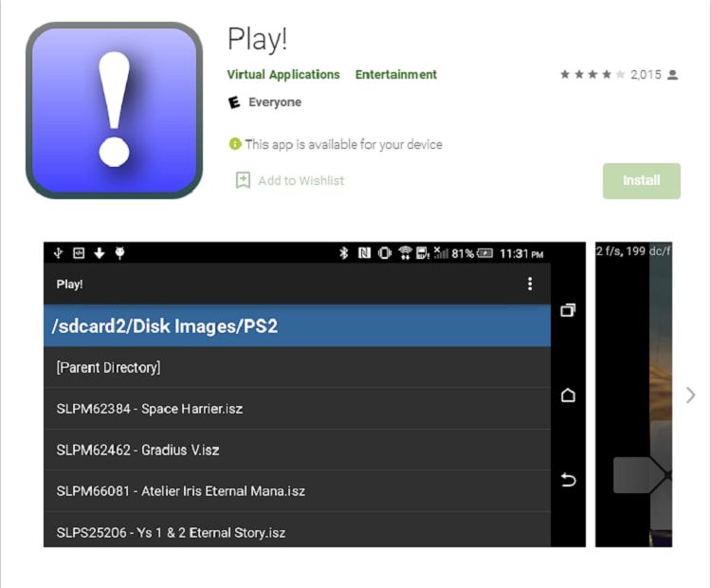
Task: Open the file browser screenshot thumbnail
Action: [x=314, y=395]
